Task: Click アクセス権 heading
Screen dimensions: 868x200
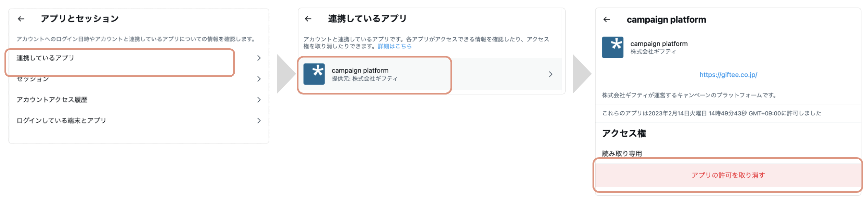Action: click(624, 134)
